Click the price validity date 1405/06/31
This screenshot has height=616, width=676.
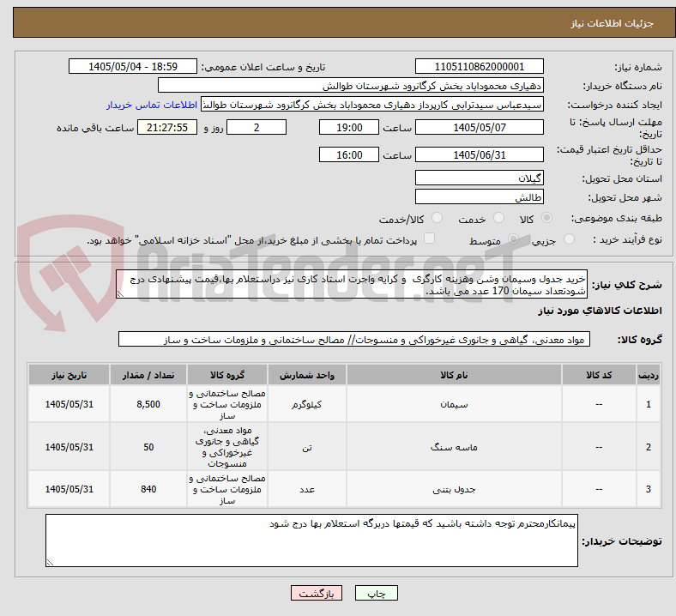pos(479,154)
